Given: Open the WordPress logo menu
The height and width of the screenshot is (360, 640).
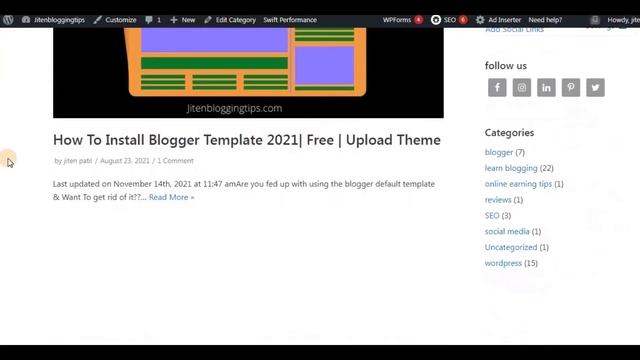Looking at the screenshot, I should click(8, 20).
